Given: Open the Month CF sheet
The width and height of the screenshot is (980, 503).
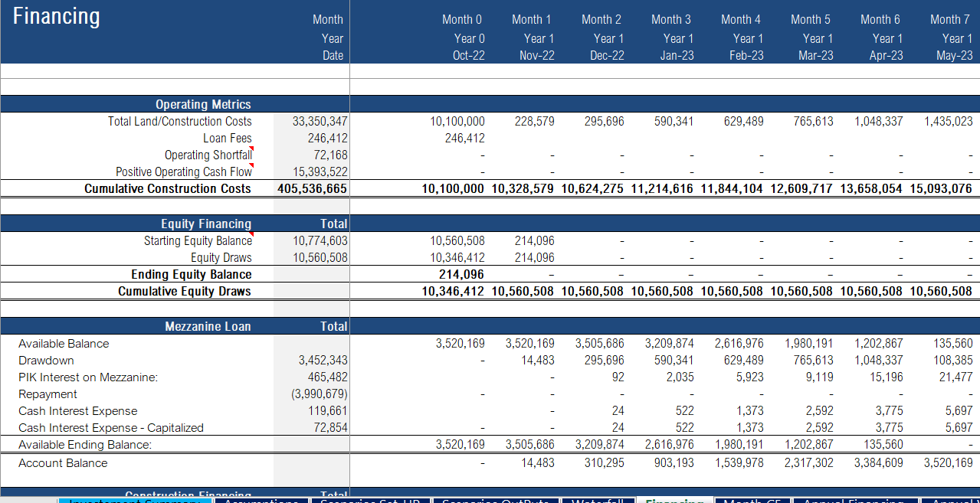Looking at the screenshot, I should tap(752, 500).
